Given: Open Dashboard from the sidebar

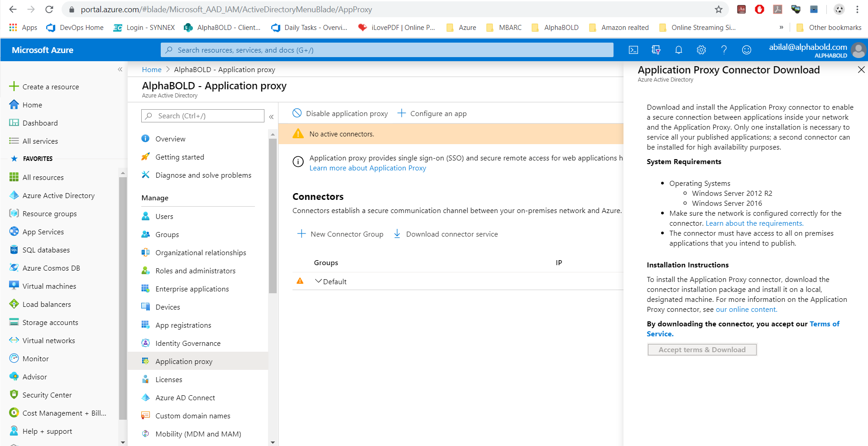Looking at the screenshot, I should tap(40, 123).
